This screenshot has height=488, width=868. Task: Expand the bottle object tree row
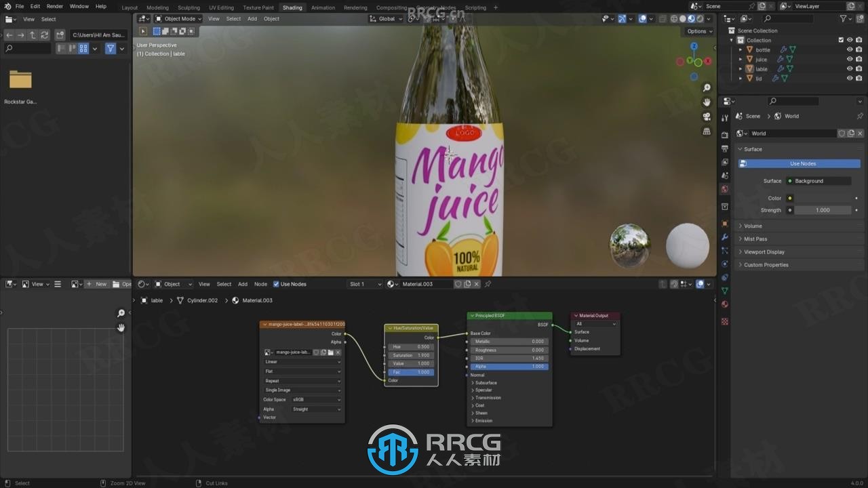[x=741, y=49]
